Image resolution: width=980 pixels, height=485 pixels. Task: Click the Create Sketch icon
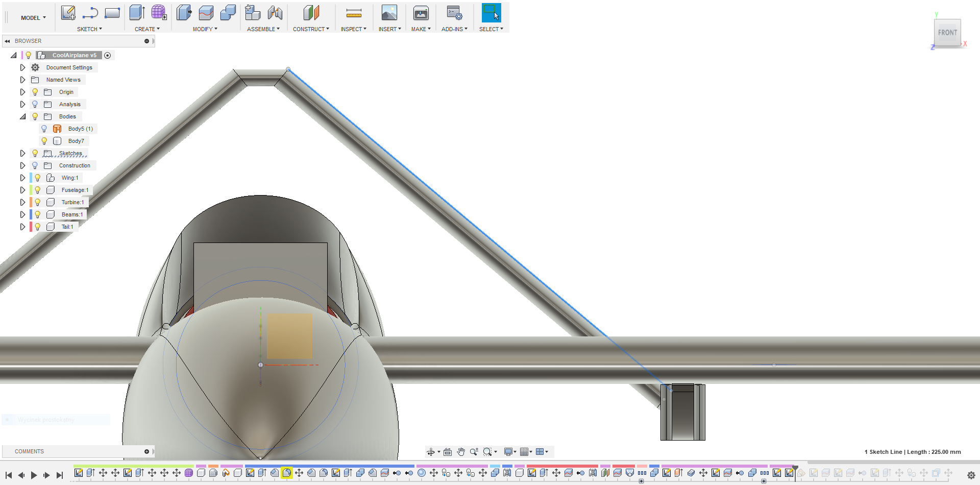point(68,13)
